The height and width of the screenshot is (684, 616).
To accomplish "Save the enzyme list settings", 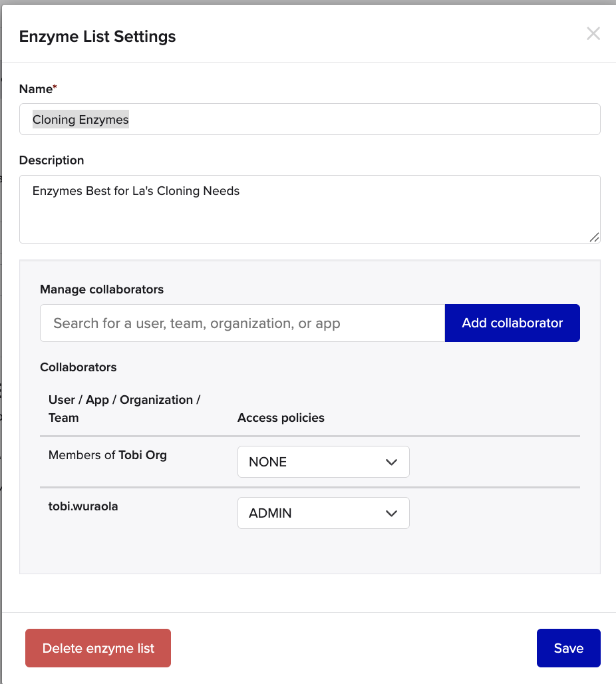I will pyautogui.click(x=568, y=648).
